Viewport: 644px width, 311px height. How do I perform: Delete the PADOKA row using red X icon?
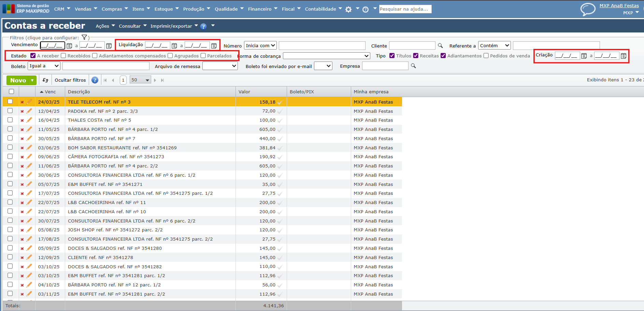[22, 111]
